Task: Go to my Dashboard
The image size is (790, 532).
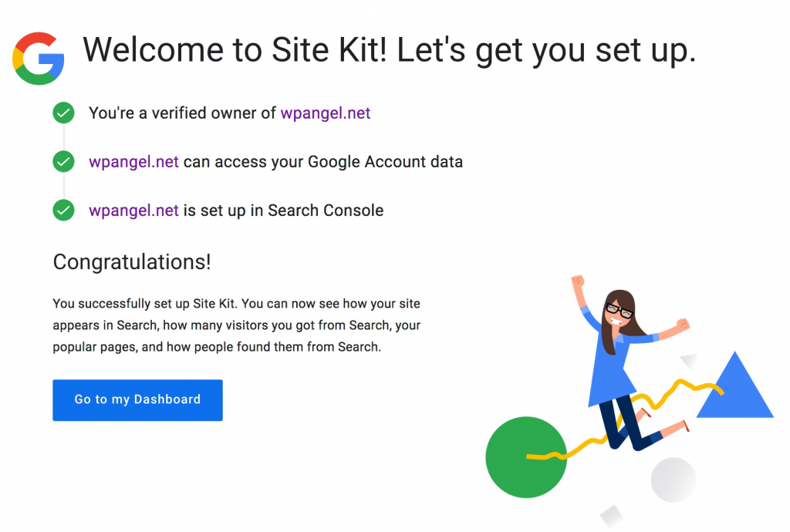Action: tap(137, 400)
